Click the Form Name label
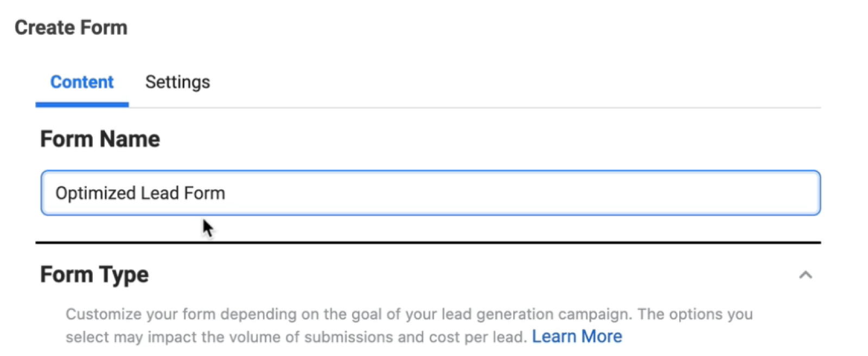868x356 pixels. [100, 139]
